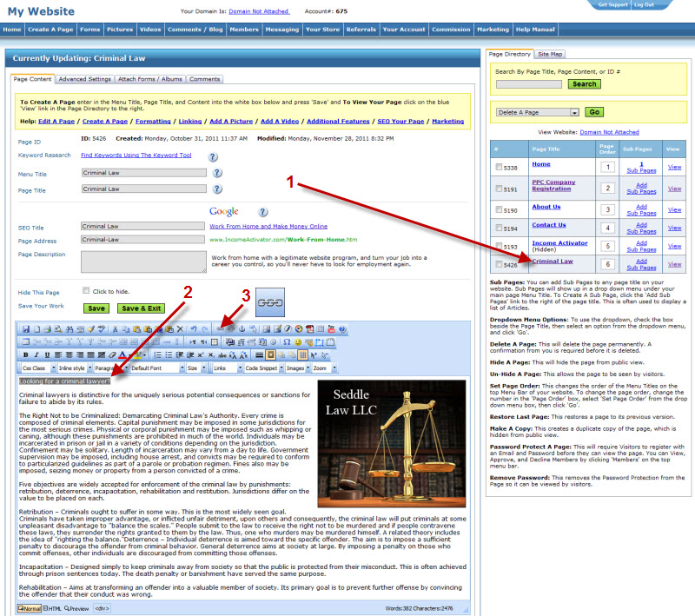The width and height of the screenshot is (695, 616).
Task: Click the Save & Exit button
Action: click(x=141, y=308)
